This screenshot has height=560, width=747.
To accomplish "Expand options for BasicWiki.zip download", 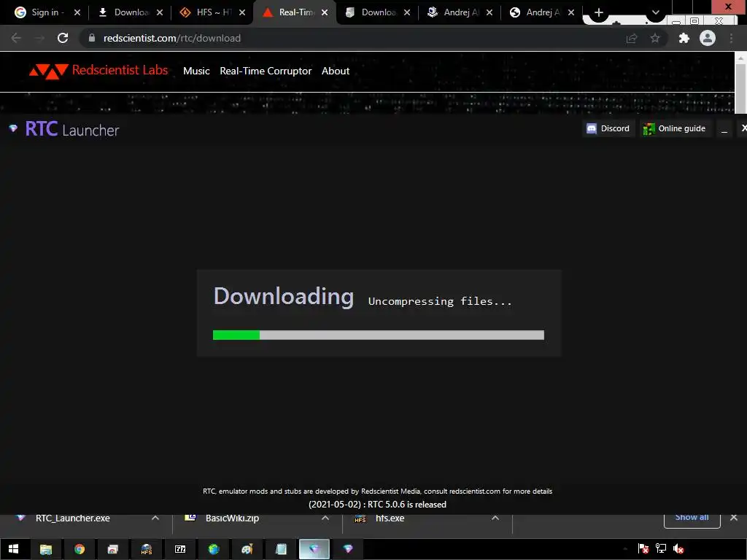I will coord(325,518).
